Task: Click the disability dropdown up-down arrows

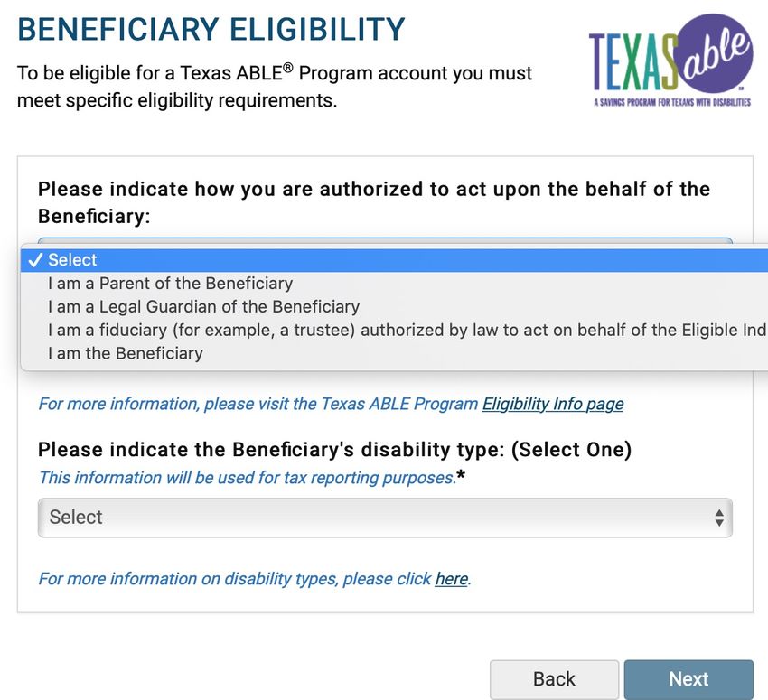Action: coord(719,518)
